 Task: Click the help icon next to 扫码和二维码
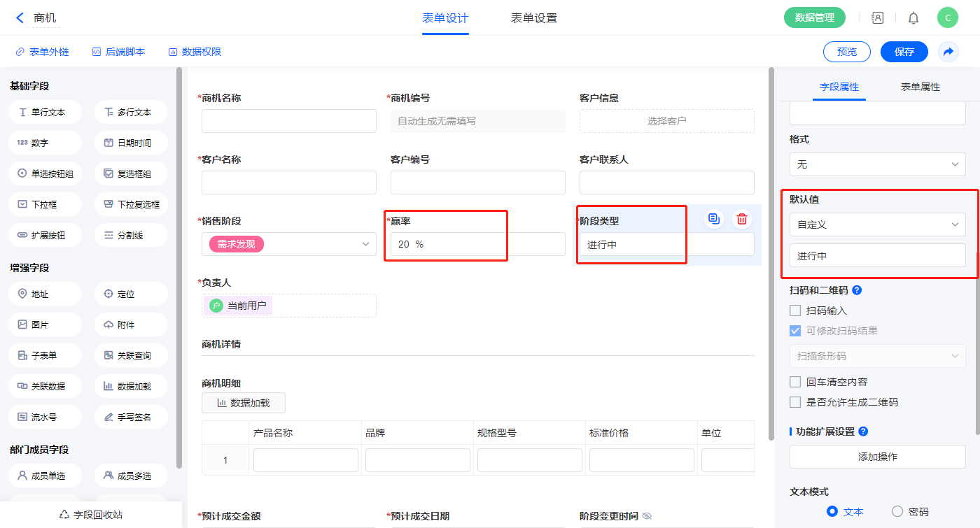(857, 290)
